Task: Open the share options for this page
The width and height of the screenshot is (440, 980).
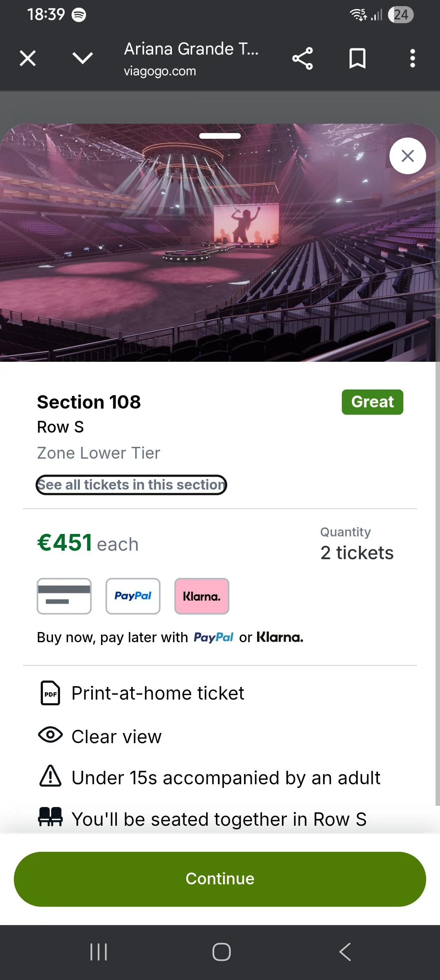Action: tap(303, 58)
